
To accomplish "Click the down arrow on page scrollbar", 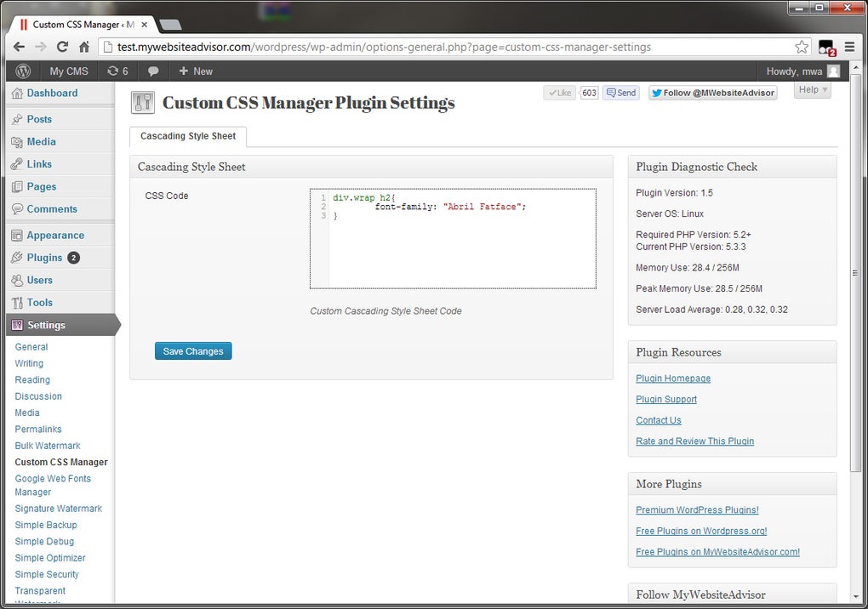I will (x=854, y=597).
